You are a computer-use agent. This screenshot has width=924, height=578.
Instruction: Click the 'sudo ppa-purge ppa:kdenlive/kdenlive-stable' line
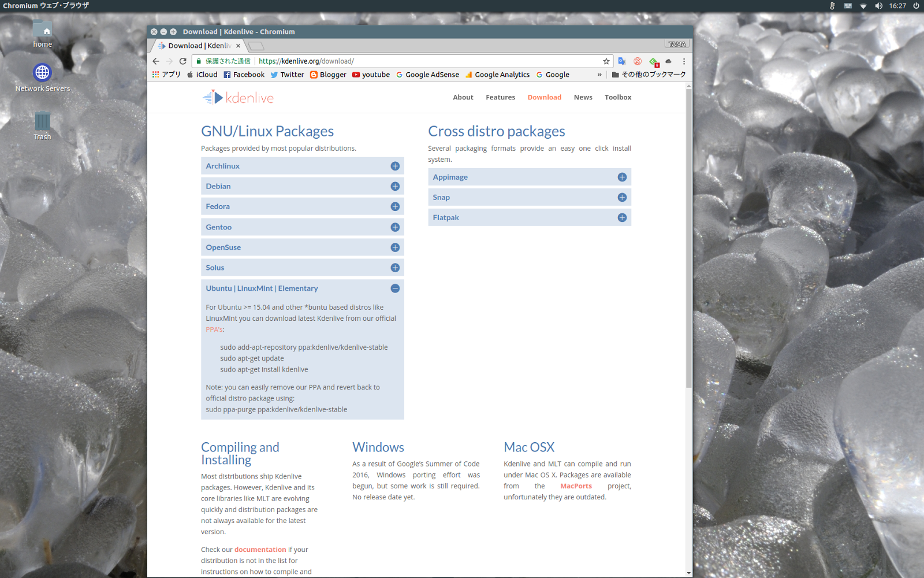[x=277, y=409]
